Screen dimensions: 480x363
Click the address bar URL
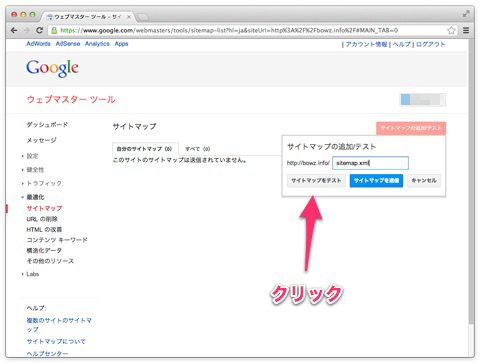pyautogui.click(x=229, y=30)
